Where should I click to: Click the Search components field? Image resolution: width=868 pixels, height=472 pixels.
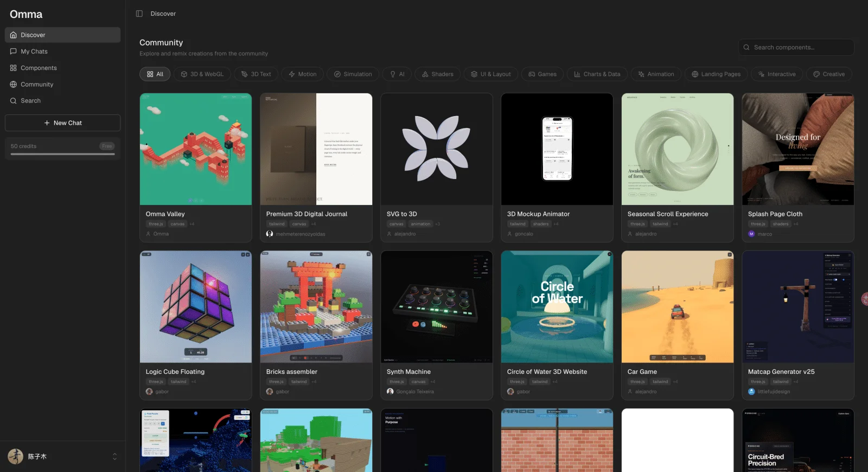pyautogui.click(x=796, y=47)
